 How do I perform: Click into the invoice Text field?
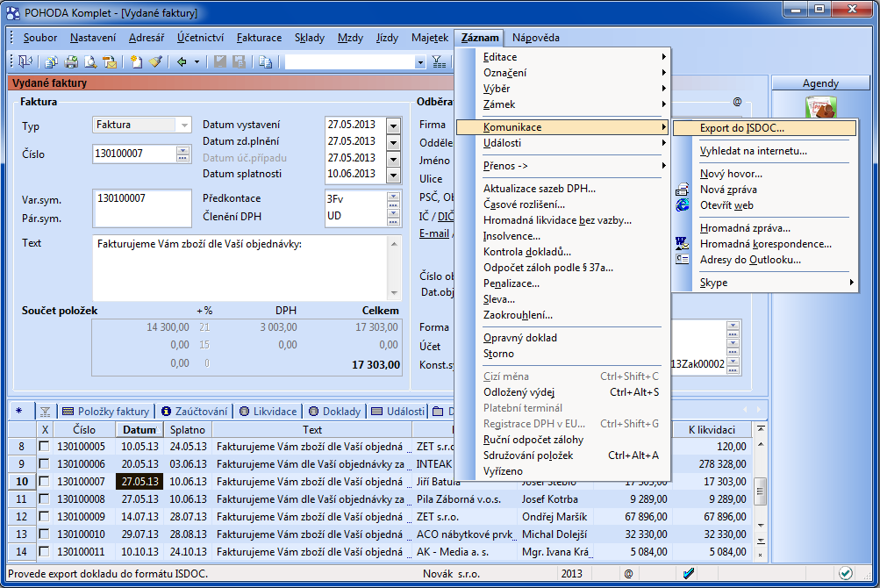click(237, 268)
